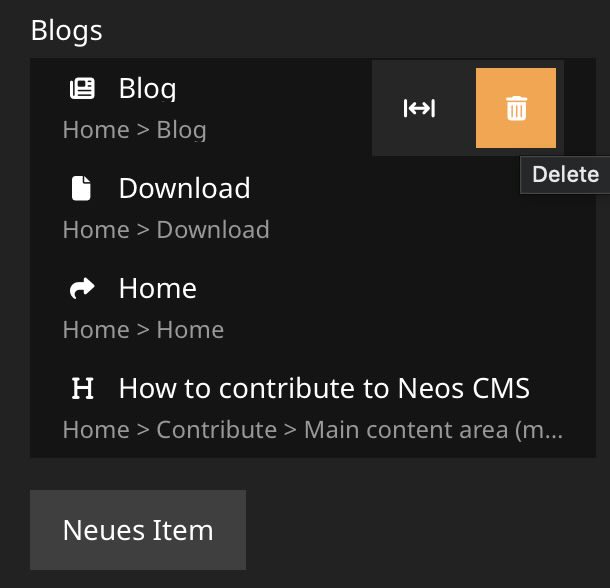
Task: Click the file icon beside Download
Action: click(82, 188)
